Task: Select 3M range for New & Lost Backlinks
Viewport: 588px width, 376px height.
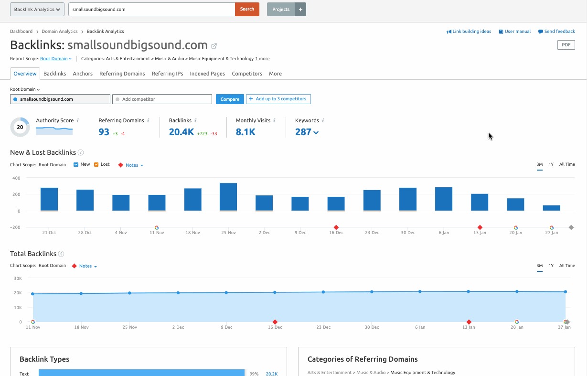Action: tap(540, 165)
